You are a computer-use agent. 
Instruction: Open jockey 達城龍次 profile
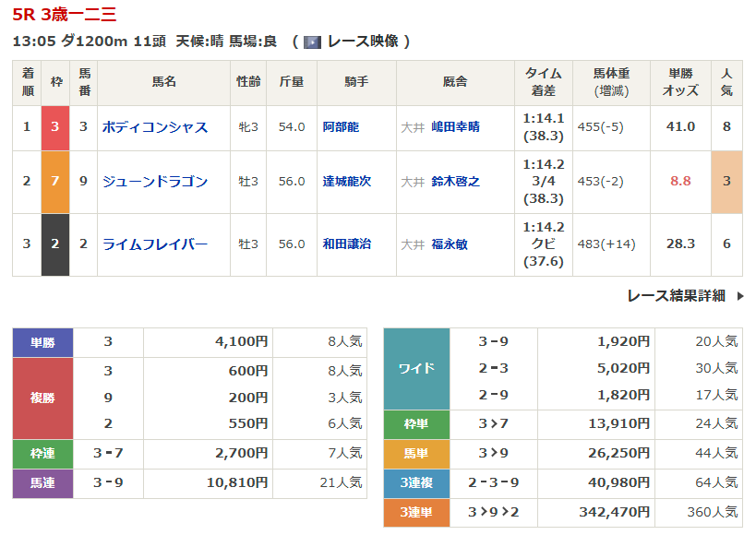346,182
